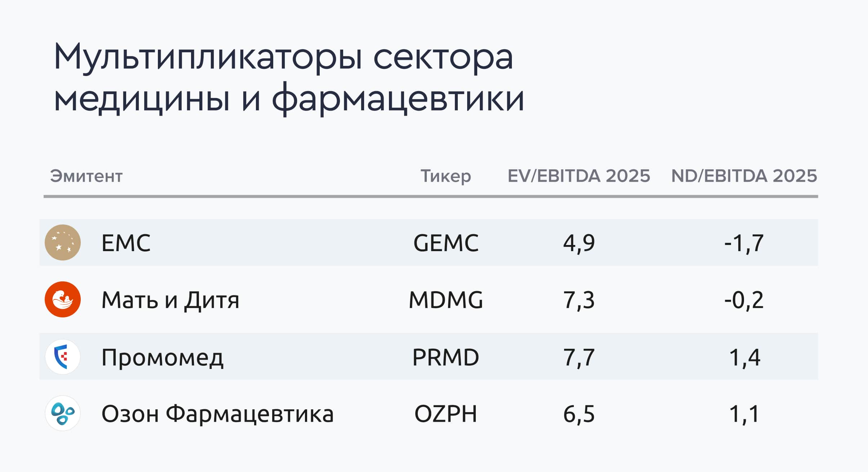The height and width of the screenshot is (472, 868).
Task: Click the Мать и Дитя orange logo
Action: point(63,299)
